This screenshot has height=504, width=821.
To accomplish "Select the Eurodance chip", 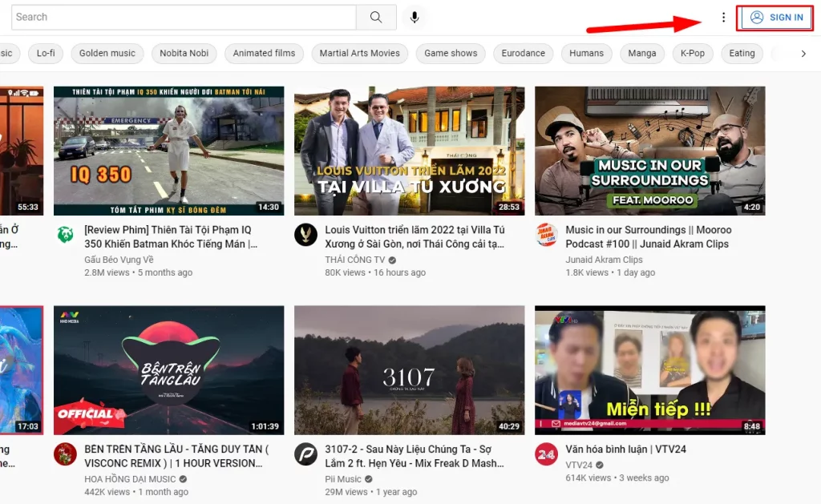I will (523, 53).
